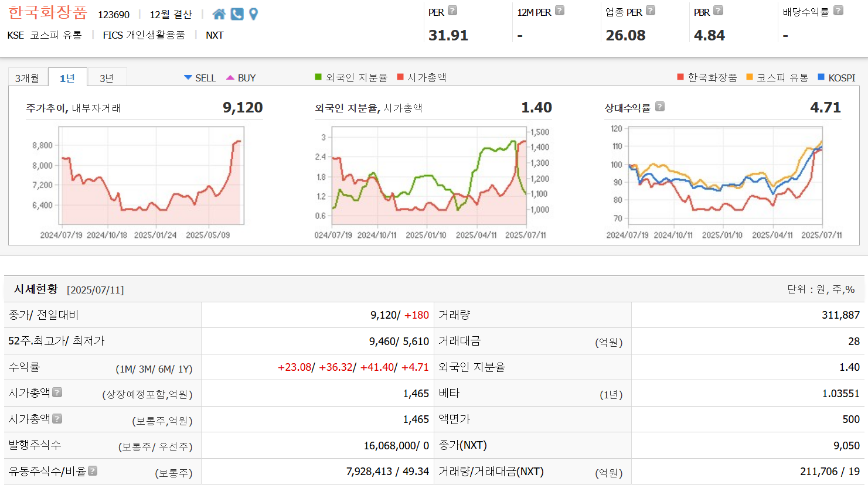
Task: Switch chart period to 3년 tab
Action: point(107,78)
